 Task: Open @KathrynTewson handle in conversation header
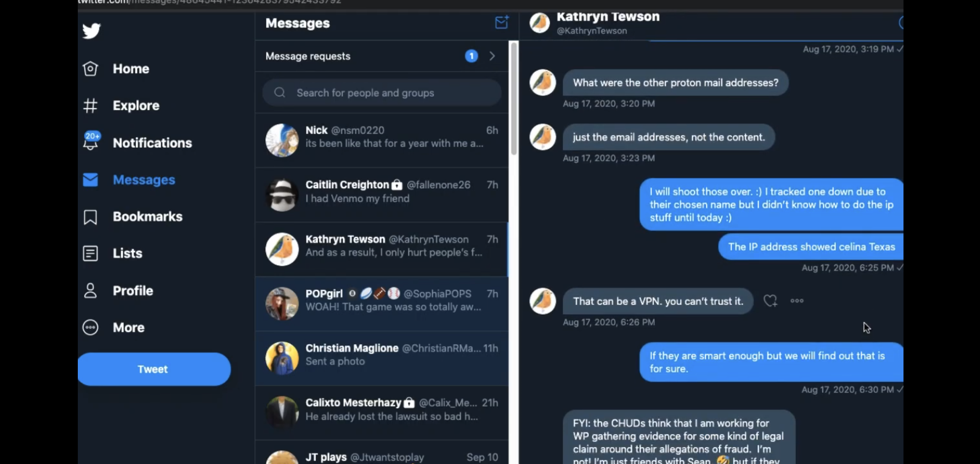tap(592, 31)
